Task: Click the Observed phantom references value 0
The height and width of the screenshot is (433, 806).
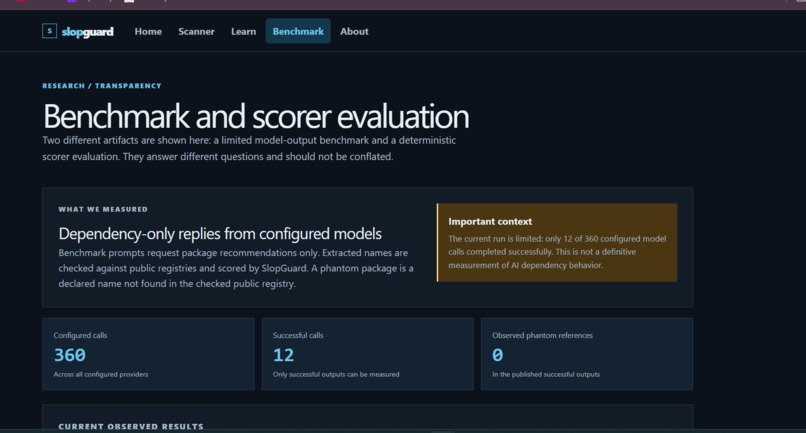Action: pyautogui.click(x=498, y=355)
